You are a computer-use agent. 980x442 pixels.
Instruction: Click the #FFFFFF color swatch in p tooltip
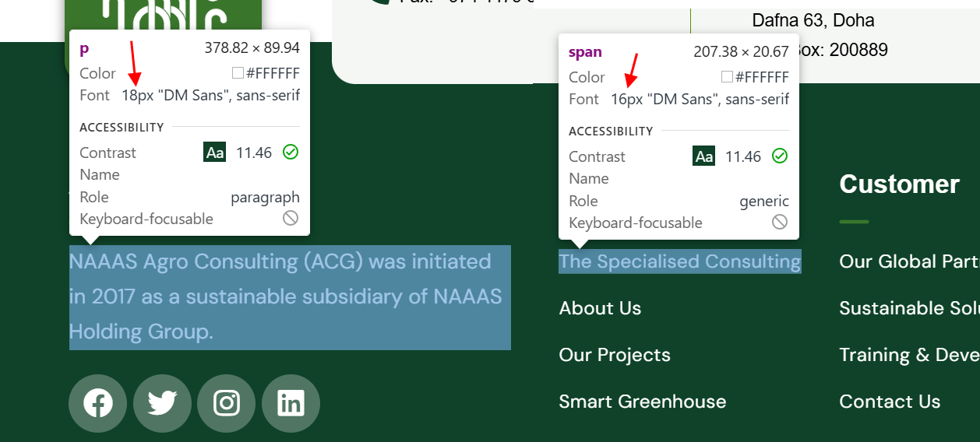(238, 74)
